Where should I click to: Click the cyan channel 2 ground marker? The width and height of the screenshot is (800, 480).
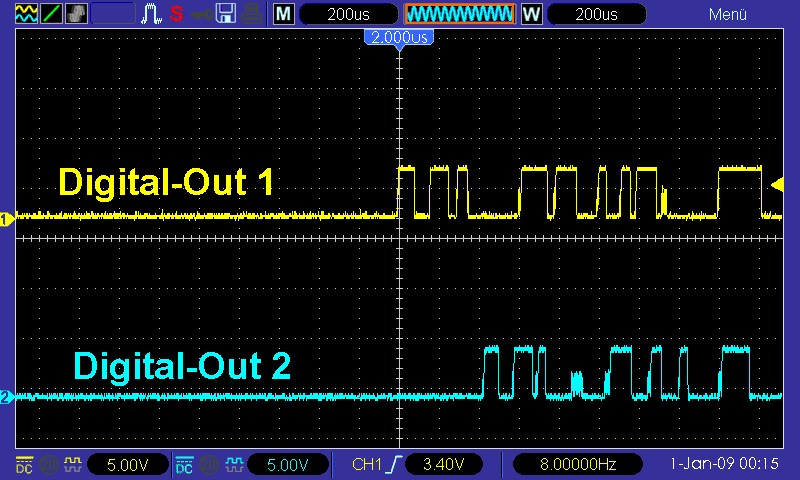coord(7,397)
